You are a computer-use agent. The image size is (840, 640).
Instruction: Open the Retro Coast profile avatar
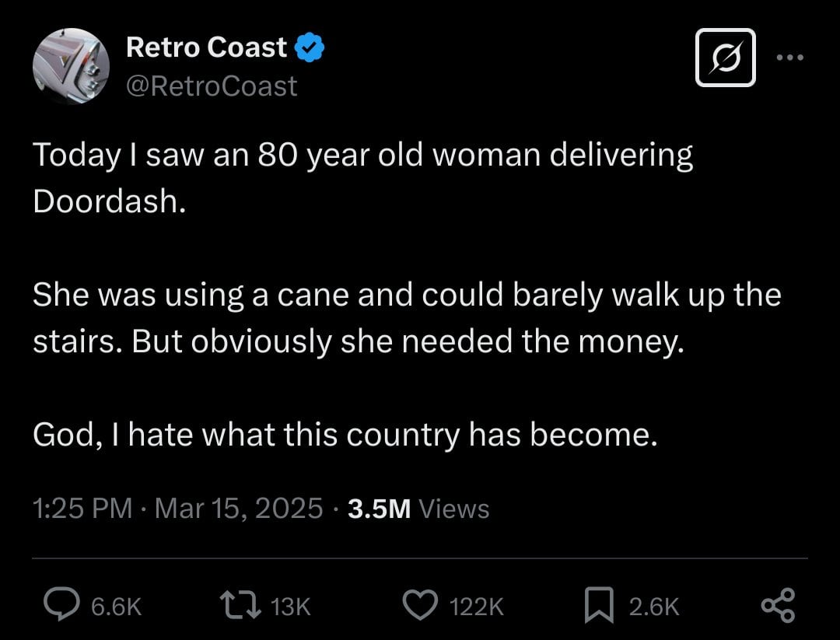pos(71,66)
